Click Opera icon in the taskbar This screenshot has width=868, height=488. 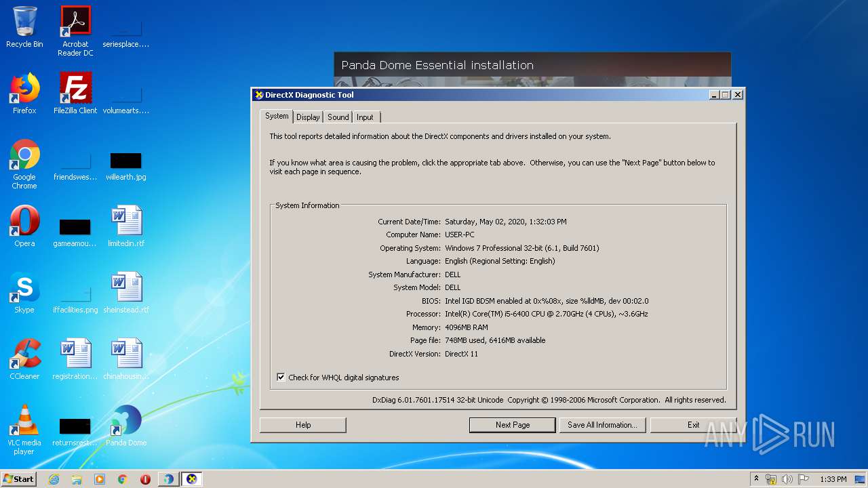(145, 479)
